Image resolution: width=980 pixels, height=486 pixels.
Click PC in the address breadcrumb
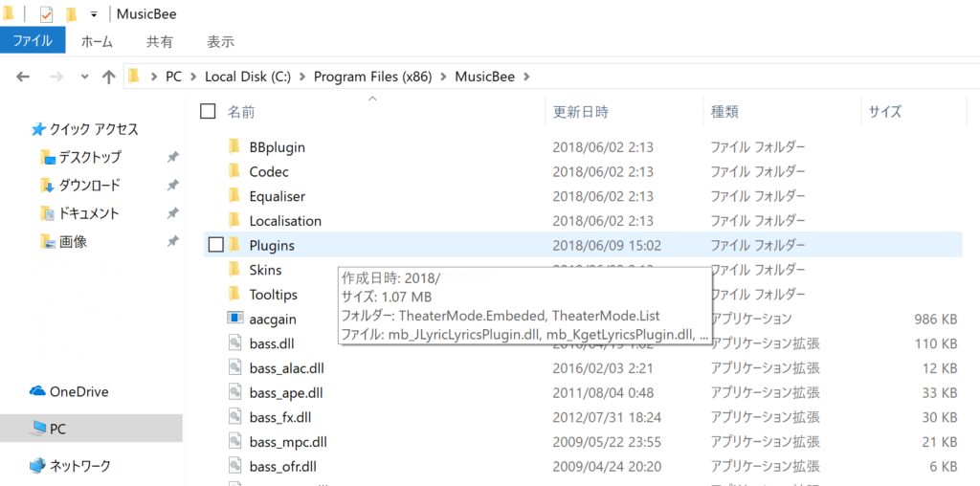pyautogui.click(x=173, y=77)
